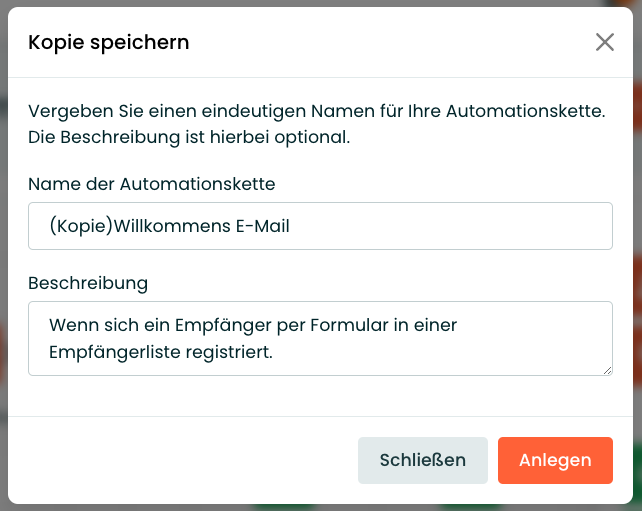Viewport: 642px width, 511px height.
Task: Click the "Kopie speichern" dialog title
Action: (109, 42)
